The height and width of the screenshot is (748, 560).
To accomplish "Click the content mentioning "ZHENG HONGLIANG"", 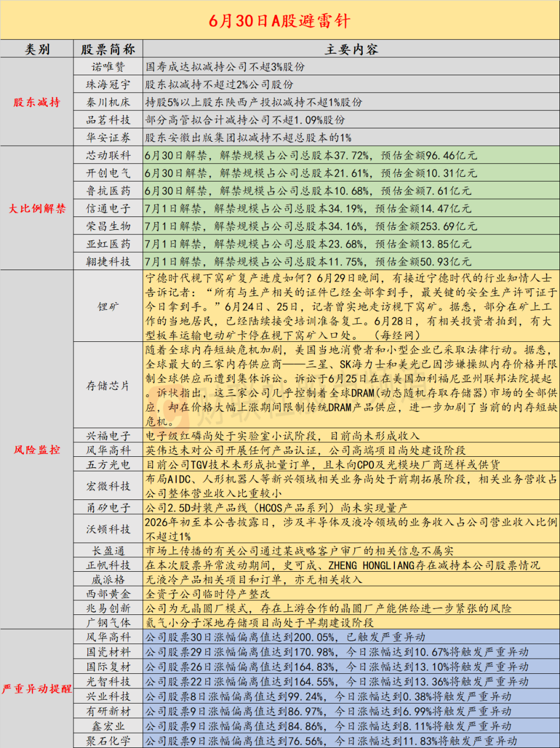I will click(351, 565).
